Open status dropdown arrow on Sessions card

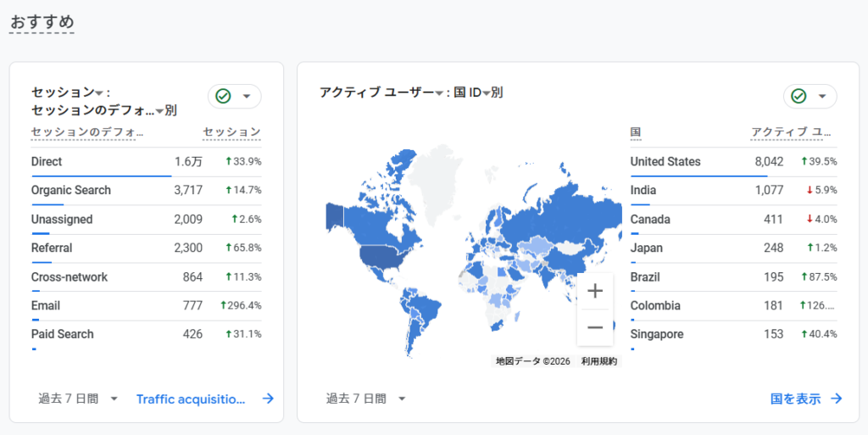coord(247,97)
